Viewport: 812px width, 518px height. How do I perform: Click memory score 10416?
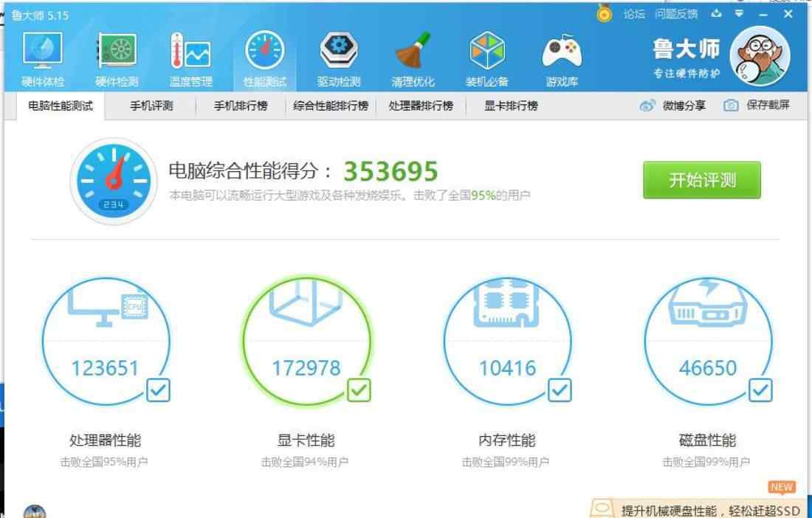tap(507, 368)
